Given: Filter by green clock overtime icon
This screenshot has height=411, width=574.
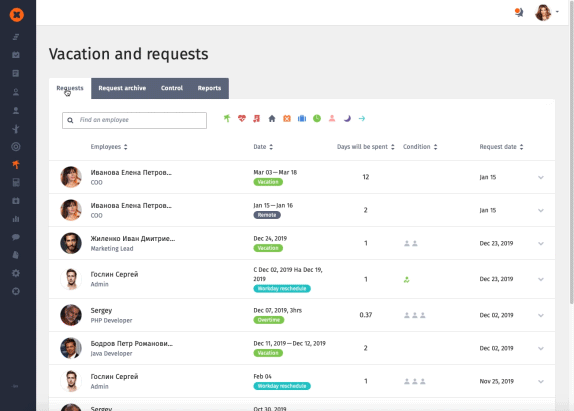Looking at the screenshot, I should coord(317,119).
